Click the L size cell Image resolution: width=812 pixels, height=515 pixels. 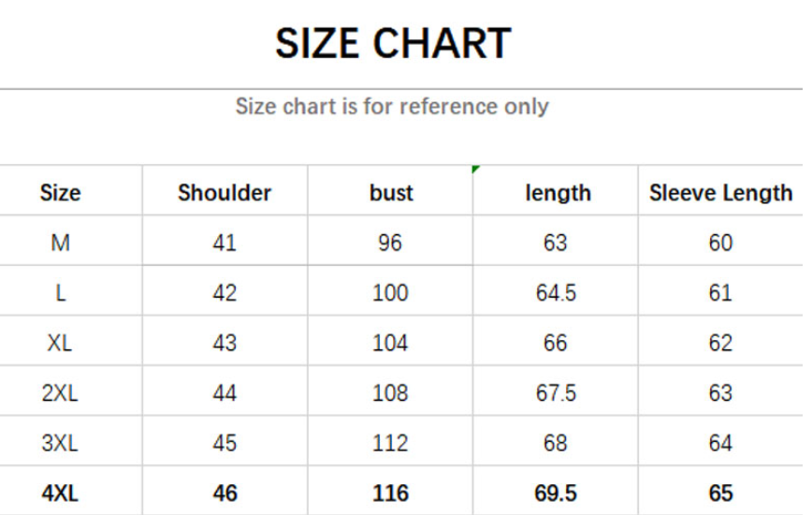pyautogui.click(x=61, y=293)
